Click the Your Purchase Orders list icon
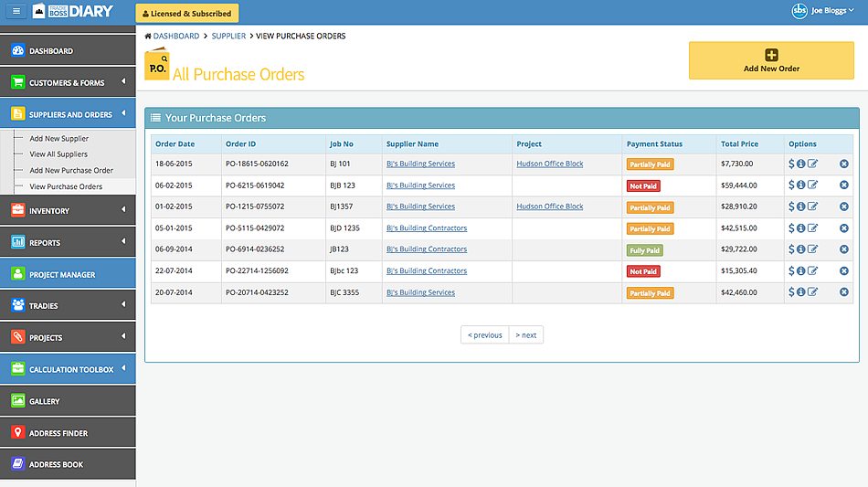Screen dimensions: 868x487 pos(155,118)
